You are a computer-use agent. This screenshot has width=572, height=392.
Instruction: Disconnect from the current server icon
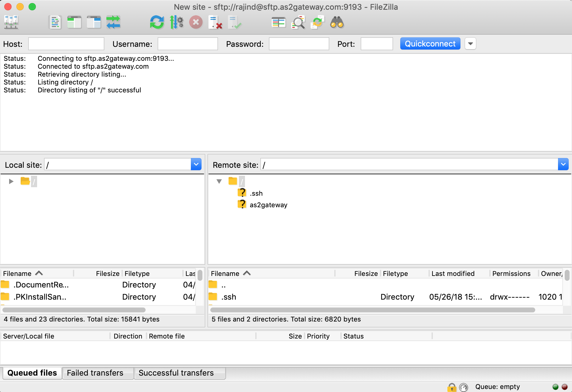tap(215, 22)
